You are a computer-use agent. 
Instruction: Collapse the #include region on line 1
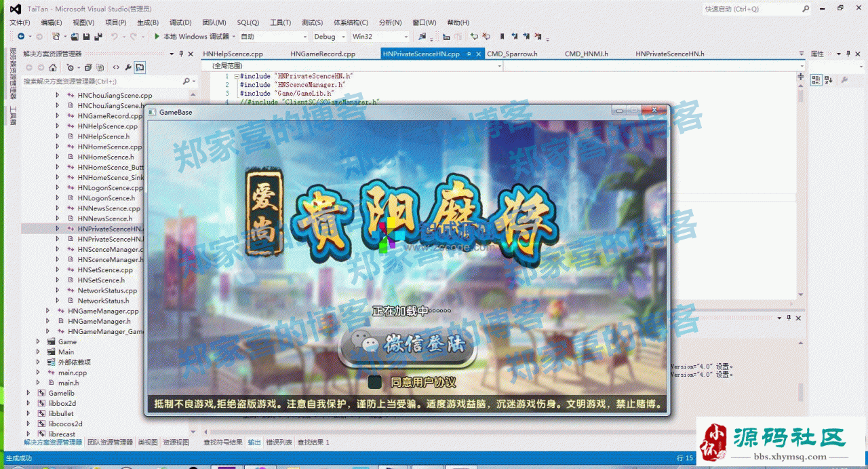(x=235, y=77)
